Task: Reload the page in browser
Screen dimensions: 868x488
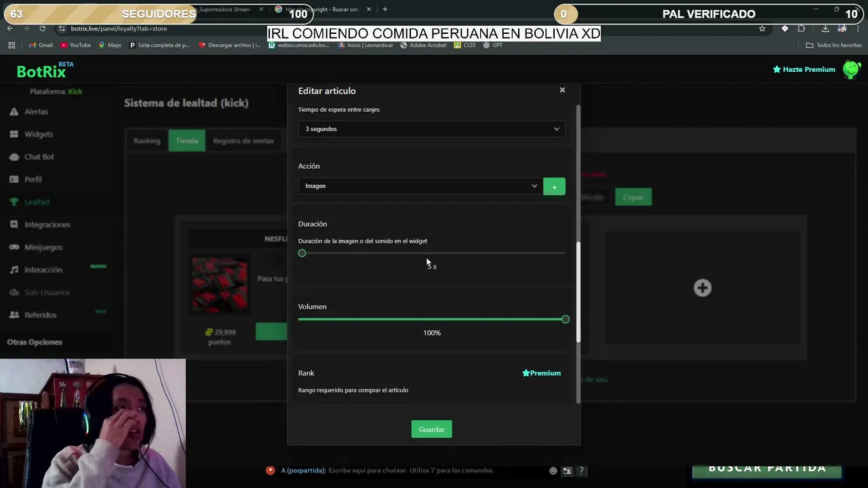Action: click(x=42, y=28)
